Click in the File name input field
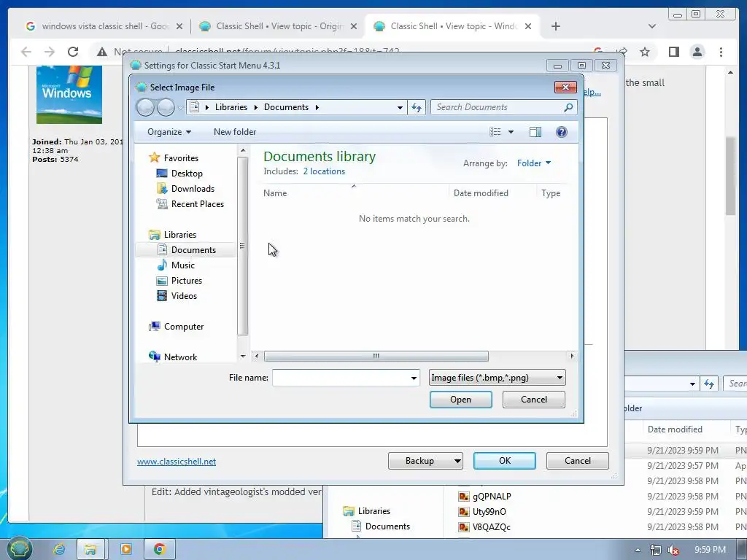The height and width of the screenshot is (560, 747). [x=341, y=378]
